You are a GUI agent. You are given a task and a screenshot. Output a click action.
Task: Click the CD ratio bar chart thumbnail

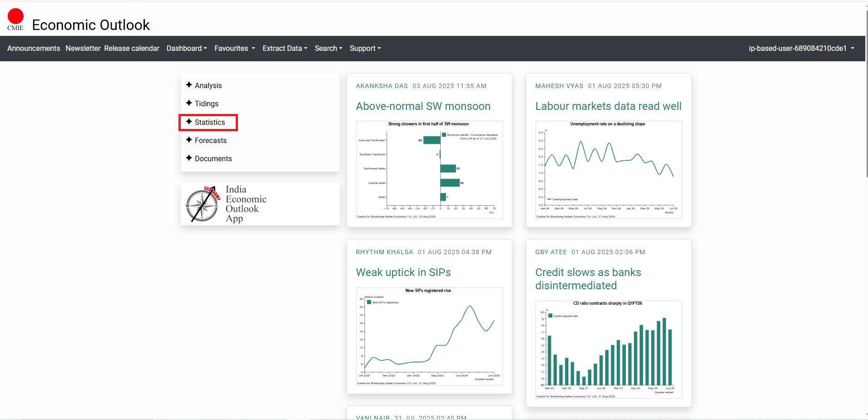tap(609, 349)
